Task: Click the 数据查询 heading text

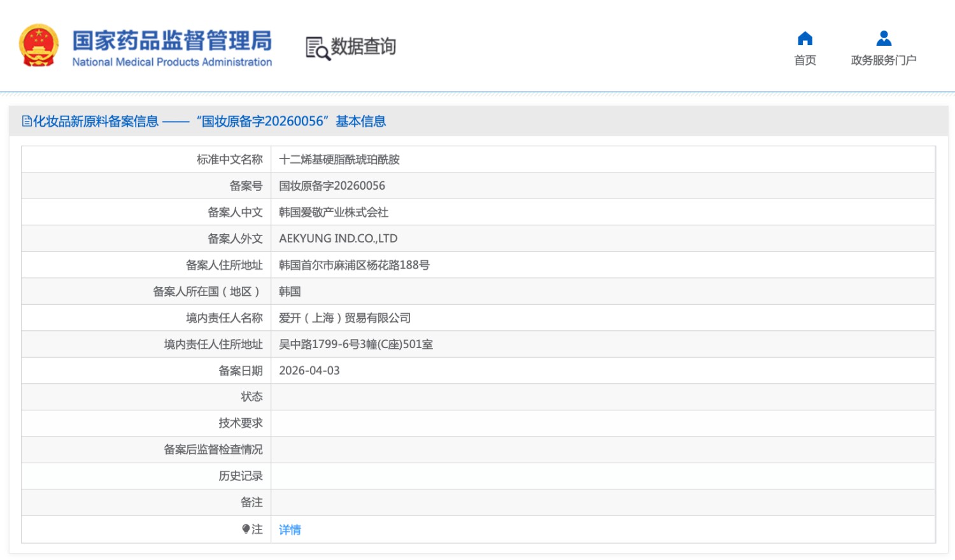Action: 363,46
